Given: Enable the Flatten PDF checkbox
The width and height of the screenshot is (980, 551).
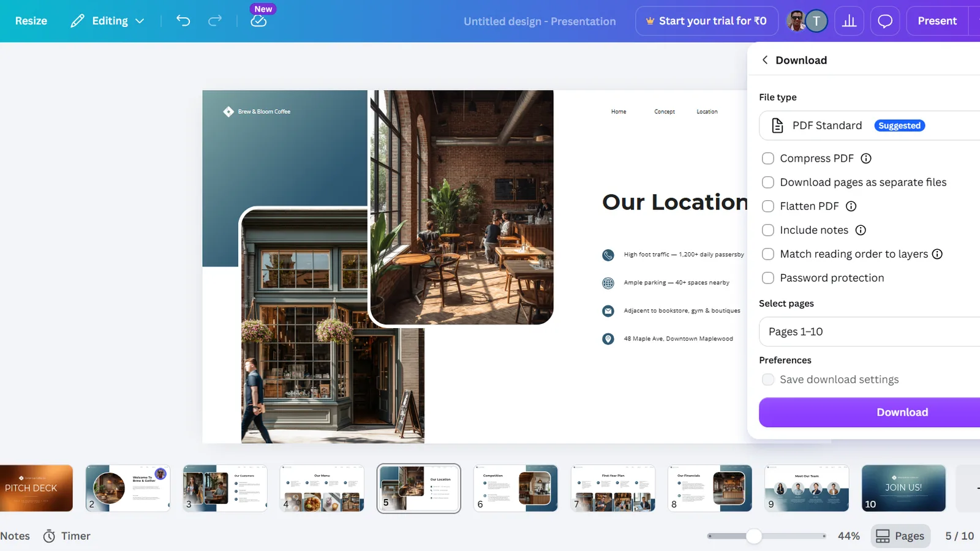Looking at the screenshot, I should [x=768, y=206].
